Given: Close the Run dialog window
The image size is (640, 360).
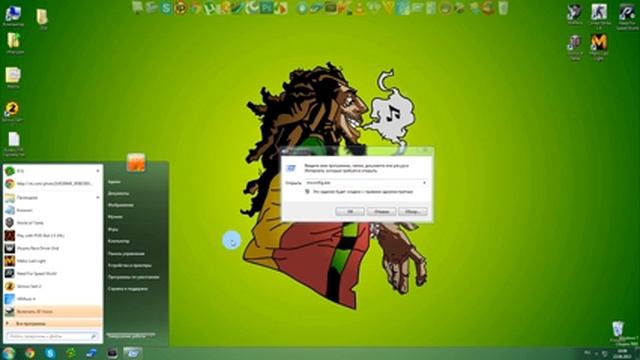Looking at the screenshot, I should click(x=425, y=150).
